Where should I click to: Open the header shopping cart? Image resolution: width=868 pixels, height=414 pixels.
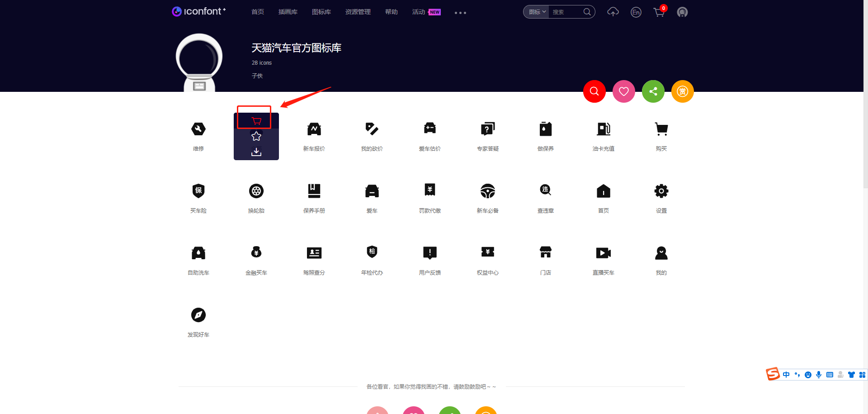tap(659, 12)
